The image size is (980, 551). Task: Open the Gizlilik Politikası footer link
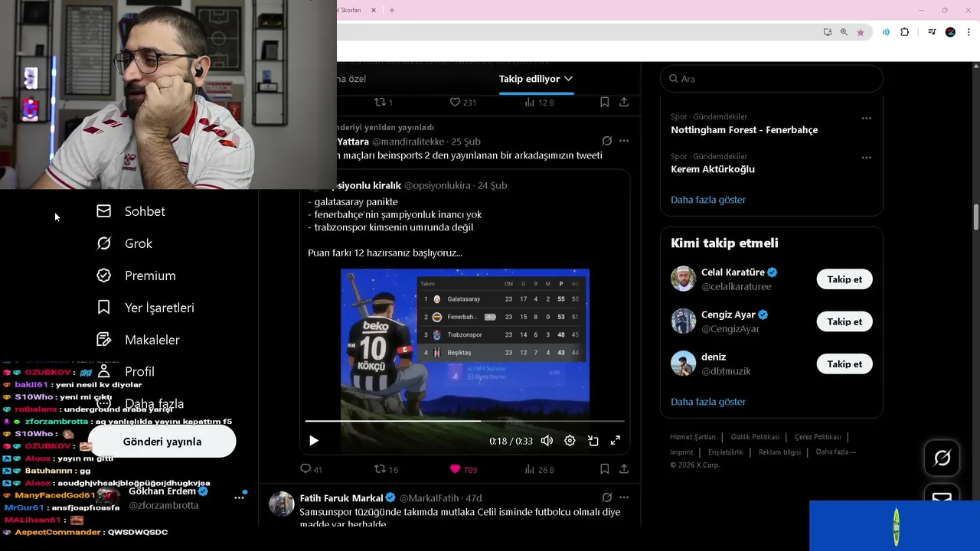(x=755, y=437)
